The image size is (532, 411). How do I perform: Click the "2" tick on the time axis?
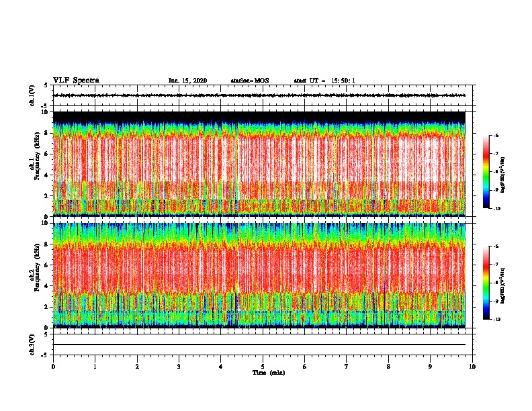(x=137, y=367)
